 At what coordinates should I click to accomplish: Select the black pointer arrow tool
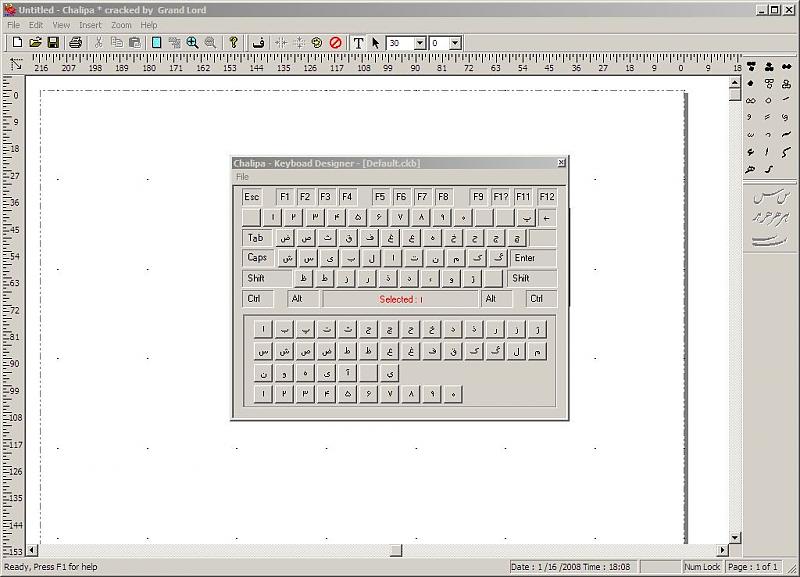pyautogui.click(x=376, y=43)
